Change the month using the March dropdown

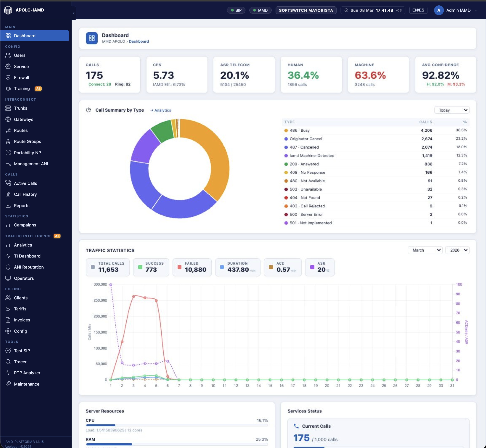pos(425,250)
